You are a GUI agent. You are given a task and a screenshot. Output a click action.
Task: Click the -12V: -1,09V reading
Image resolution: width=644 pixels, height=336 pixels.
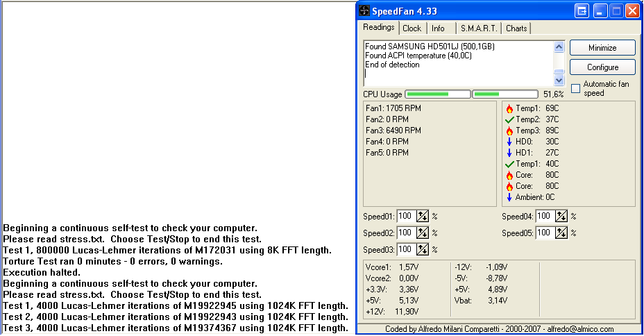[x=481, y=267]
